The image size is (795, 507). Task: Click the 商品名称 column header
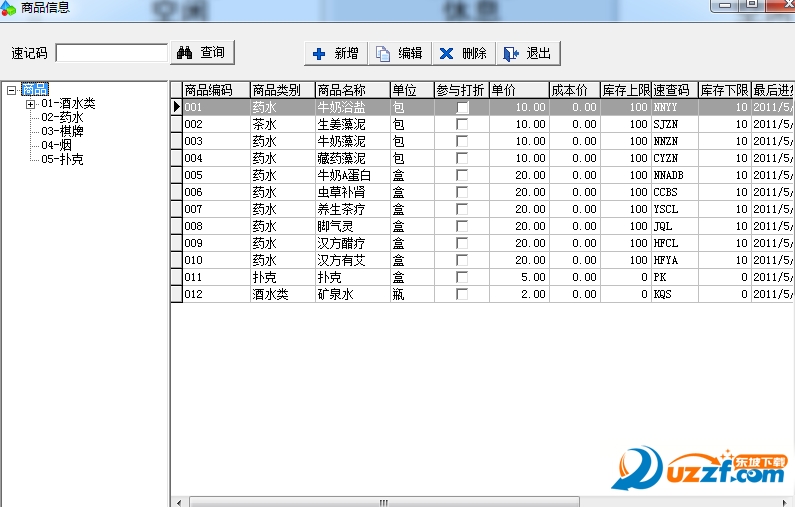coord(353,90)
